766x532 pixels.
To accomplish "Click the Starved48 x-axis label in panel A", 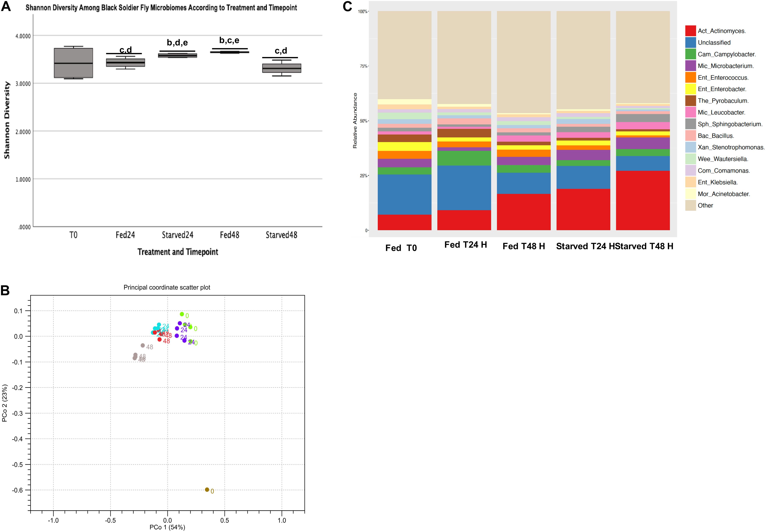I will [x=282, y=235].
